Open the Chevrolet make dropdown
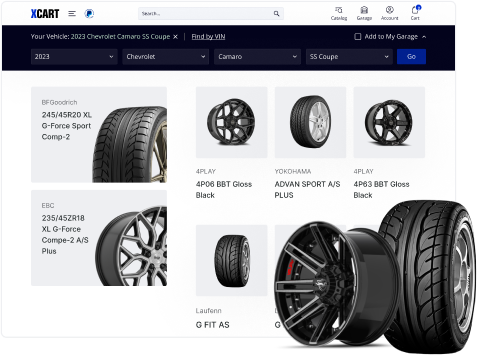 click(x=166, y=57)
